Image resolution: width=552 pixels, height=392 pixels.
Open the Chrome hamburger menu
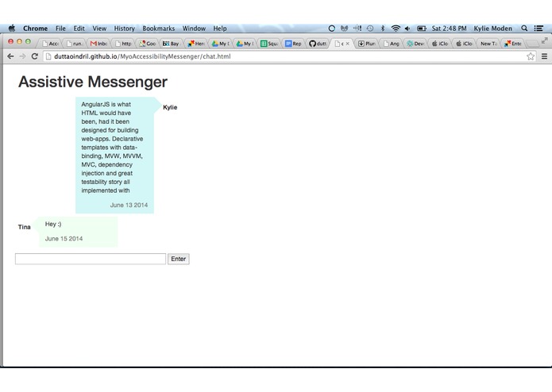click(x=544, y=56)
